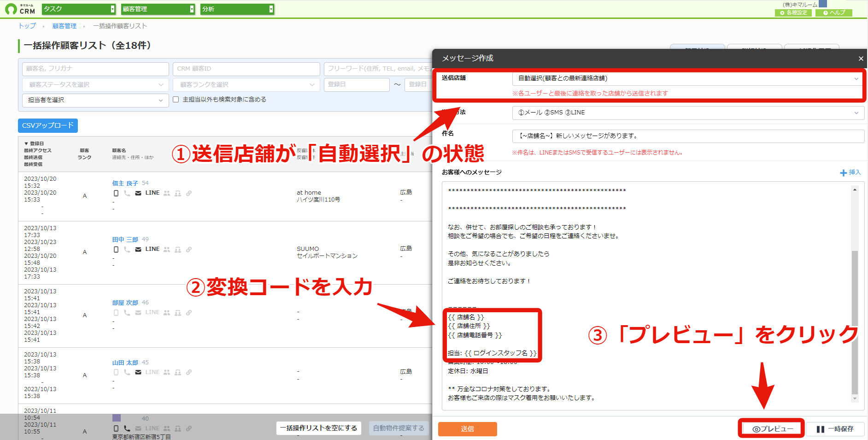This screenshot has width=868, height=440.
Task: Click mobile phone icon for 借主 良子
Action: pos(116,193)
